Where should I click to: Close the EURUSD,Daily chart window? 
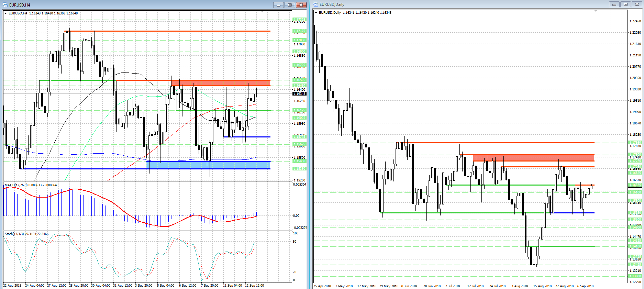[x=637, y=4]
